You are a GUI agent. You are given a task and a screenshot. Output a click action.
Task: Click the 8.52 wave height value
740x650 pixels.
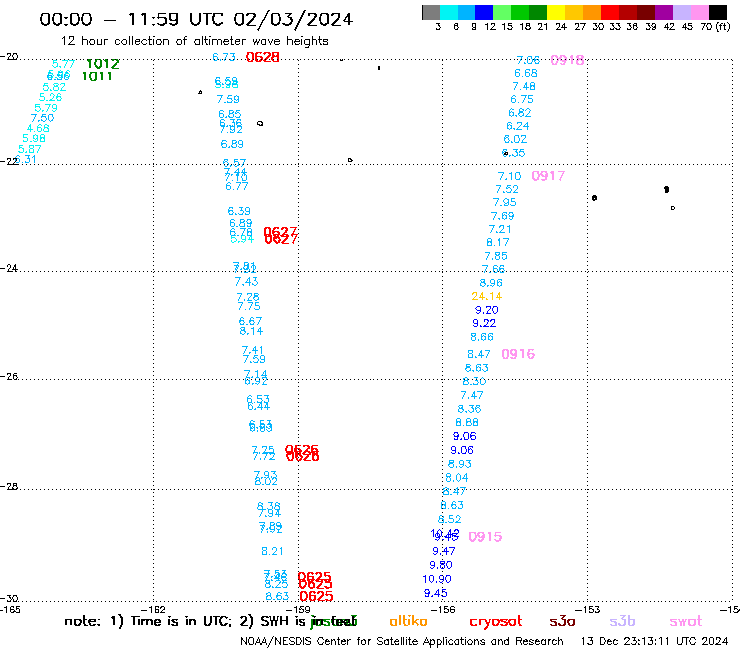(450, 519)
